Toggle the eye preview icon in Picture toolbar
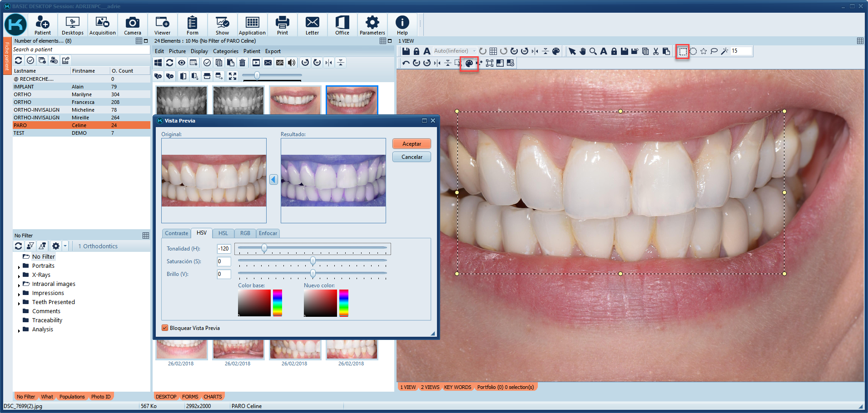 click(181, 63)
